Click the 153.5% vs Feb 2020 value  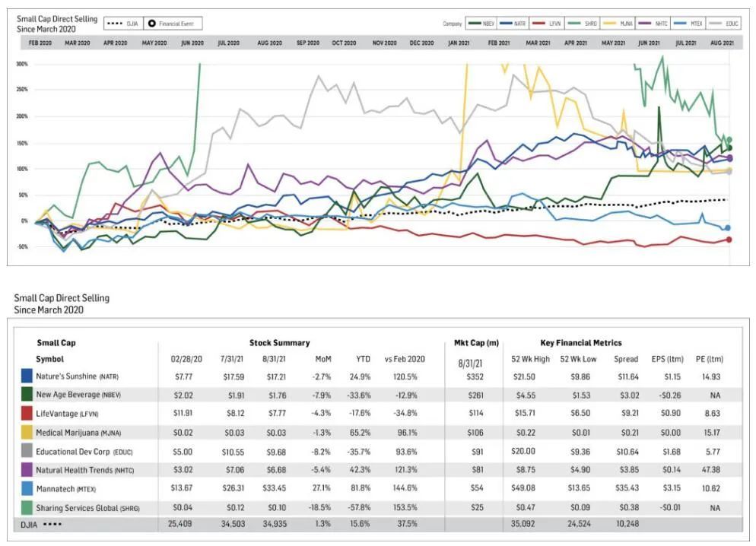405,507
